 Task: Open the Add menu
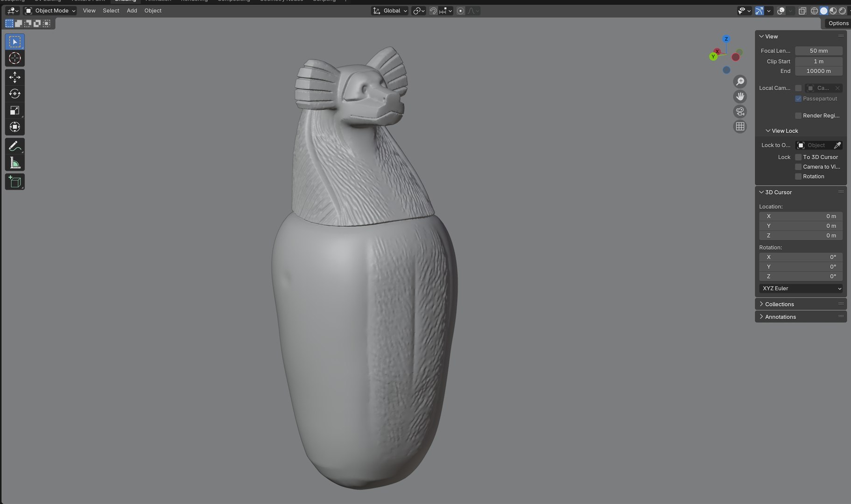132,11
